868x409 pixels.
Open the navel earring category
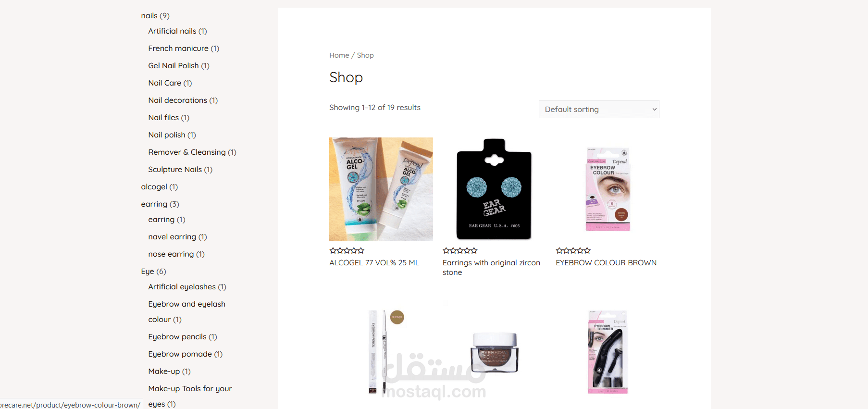[x=172, y=237]
